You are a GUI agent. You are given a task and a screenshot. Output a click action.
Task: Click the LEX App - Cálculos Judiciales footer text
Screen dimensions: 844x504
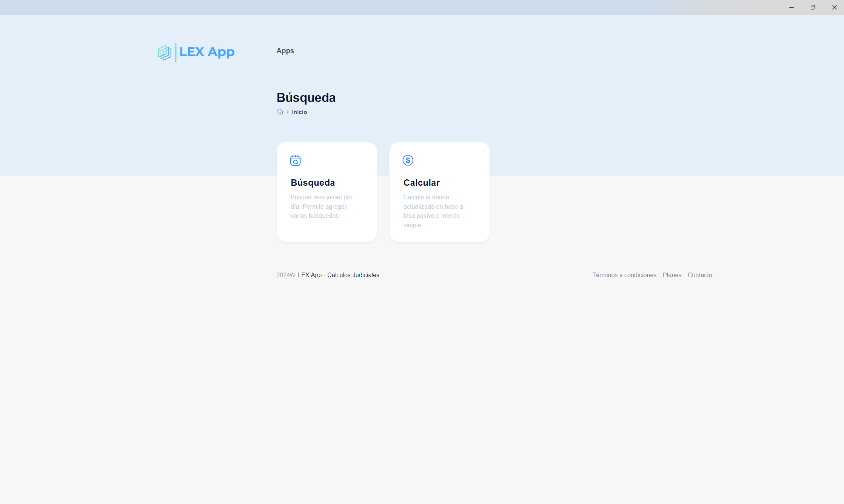coord(338,275)
